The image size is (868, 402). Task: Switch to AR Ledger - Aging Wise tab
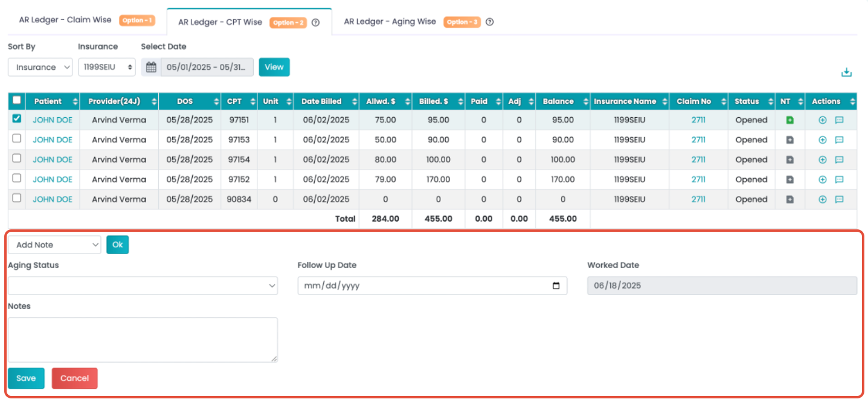pos(390,22)
